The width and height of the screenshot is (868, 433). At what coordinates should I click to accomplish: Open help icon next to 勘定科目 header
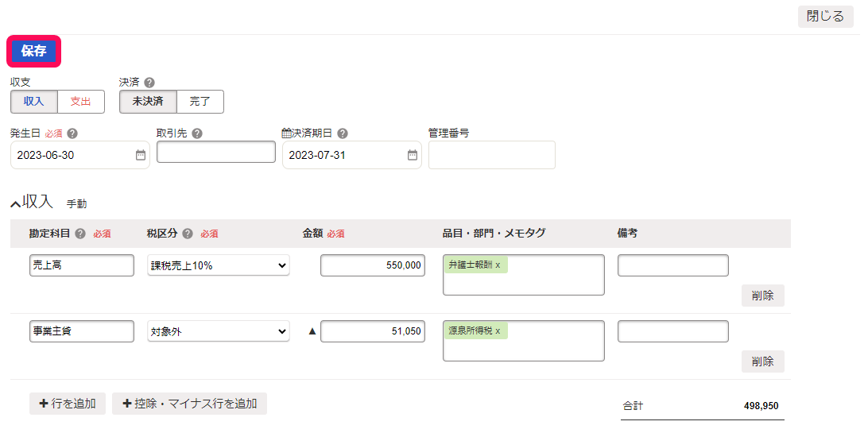click(x=80, y=234)
